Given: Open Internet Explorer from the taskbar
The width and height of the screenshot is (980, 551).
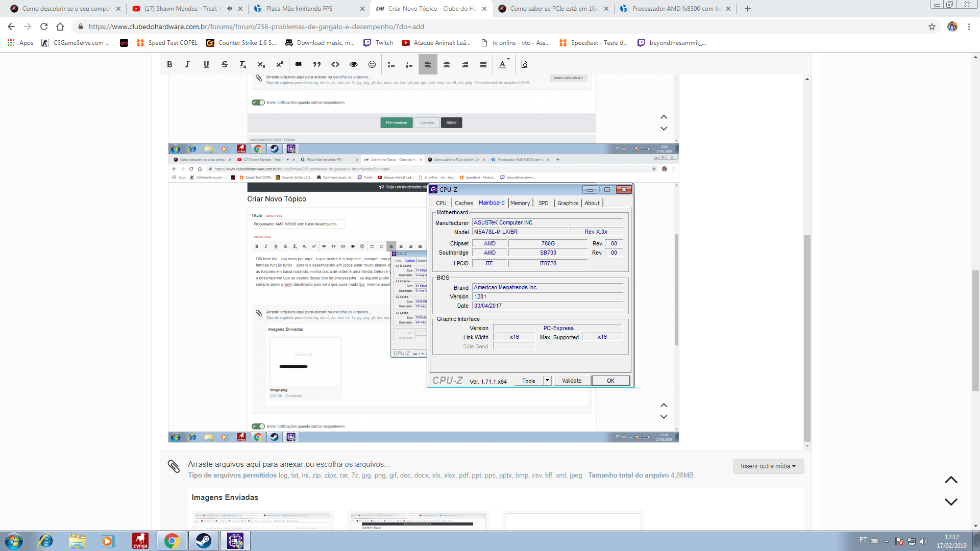Looking at the screenshot, I should tap(46, 541).
